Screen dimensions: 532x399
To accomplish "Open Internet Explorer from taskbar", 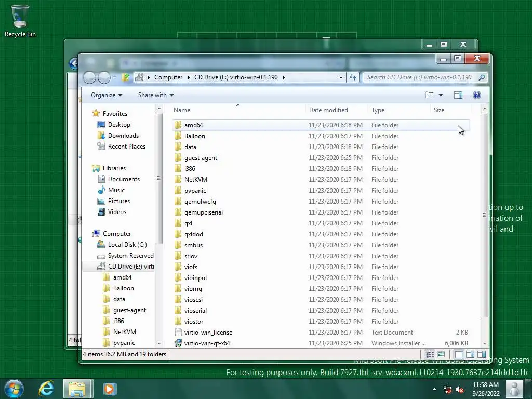I will click(x=46, y=389).
